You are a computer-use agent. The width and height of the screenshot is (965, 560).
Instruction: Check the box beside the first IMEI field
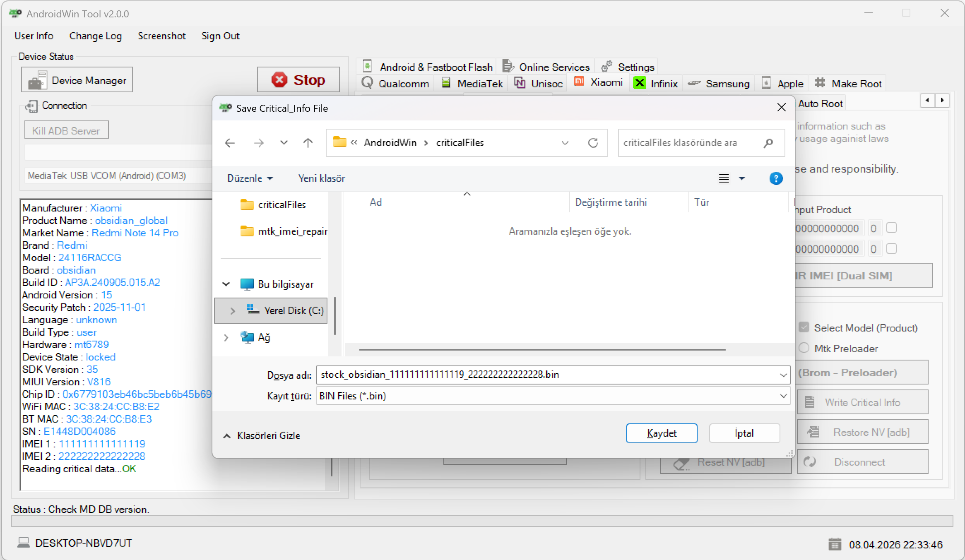click(892, 228)
